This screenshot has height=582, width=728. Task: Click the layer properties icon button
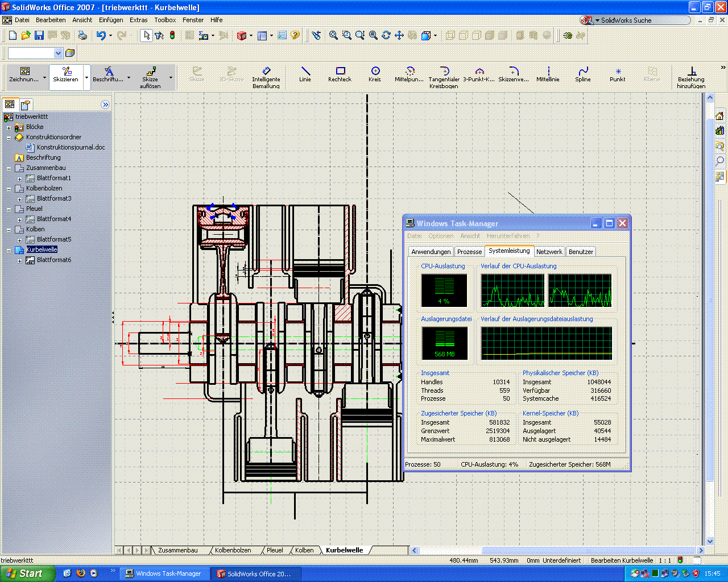click(70, 53)
